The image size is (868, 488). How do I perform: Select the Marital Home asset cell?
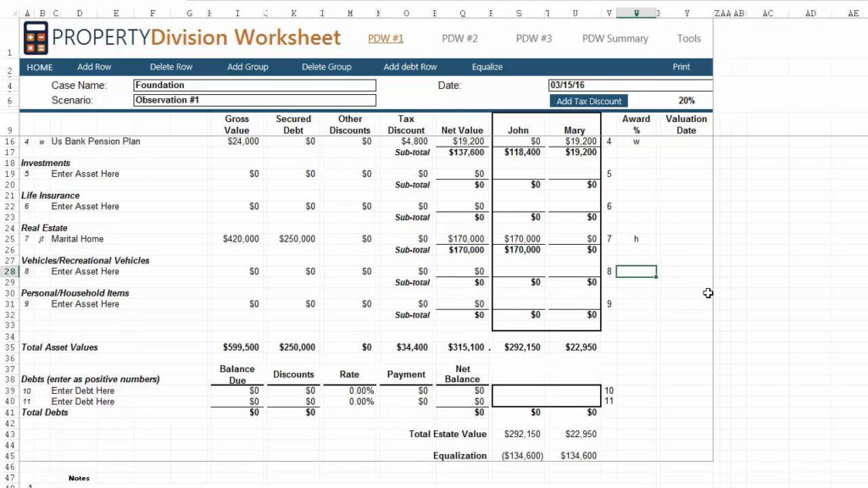click(77, 239)
